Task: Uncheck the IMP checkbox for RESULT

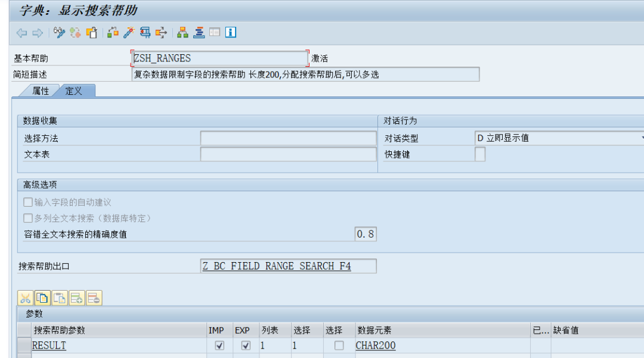Action: pyautogui.click(x=219, y=345)
